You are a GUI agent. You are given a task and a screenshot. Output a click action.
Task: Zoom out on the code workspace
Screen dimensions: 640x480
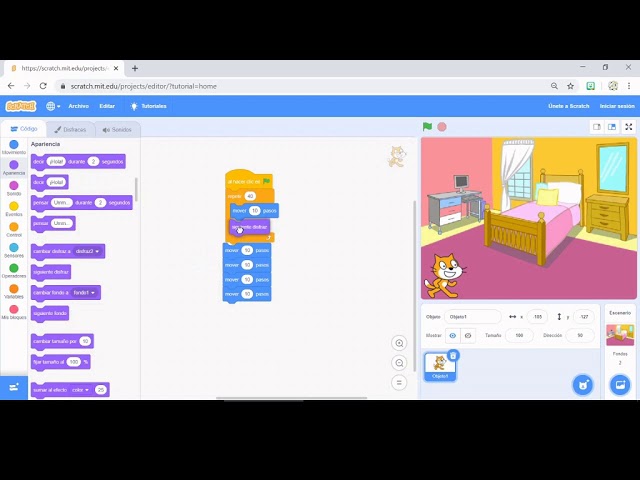click(x=399, y=363)
